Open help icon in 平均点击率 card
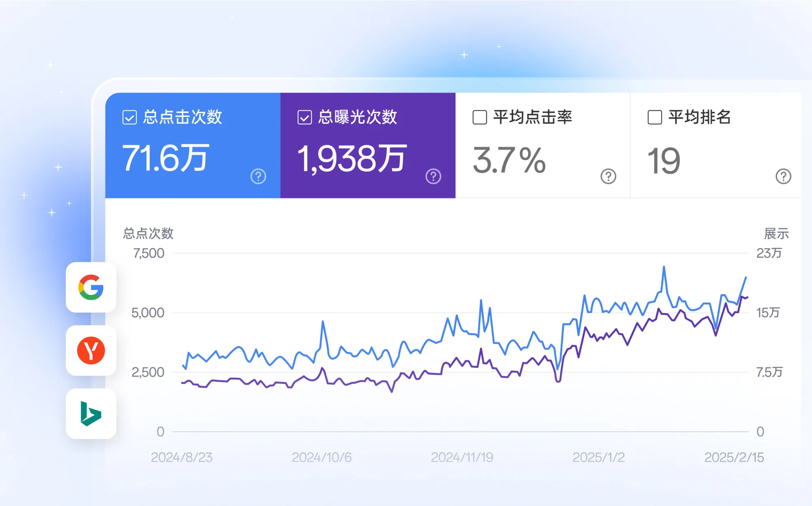 point(608,177)
